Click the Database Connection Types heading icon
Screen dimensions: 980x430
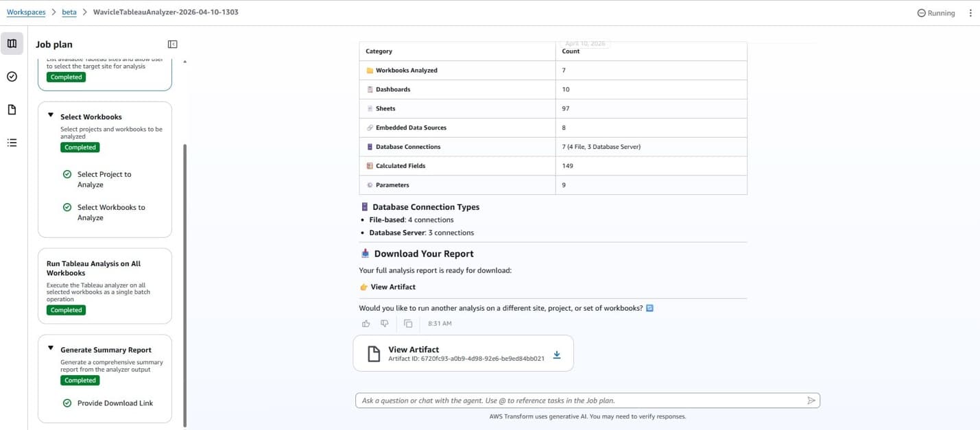tap(364, 207)
